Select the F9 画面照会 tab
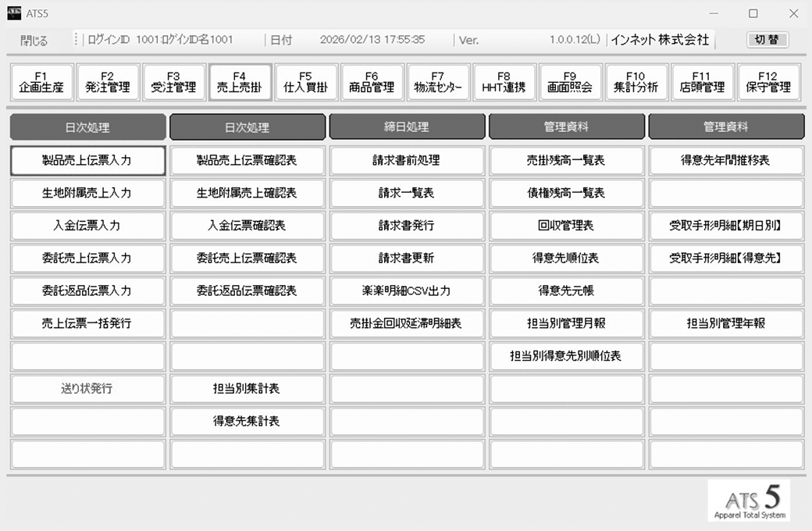This screenshot has width=812, height=531. point(569,82)
